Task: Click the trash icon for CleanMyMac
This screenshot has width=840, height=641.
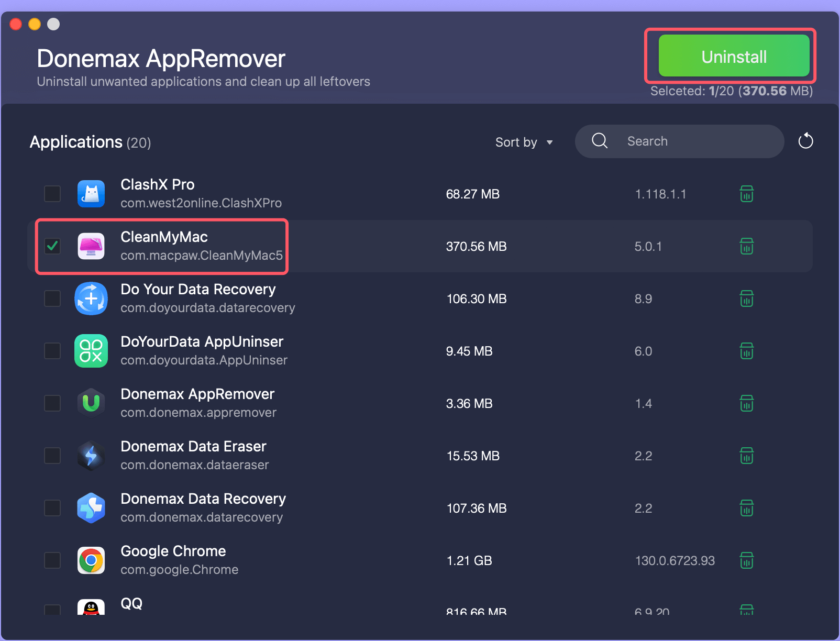Action: click(x=747, y=246)
